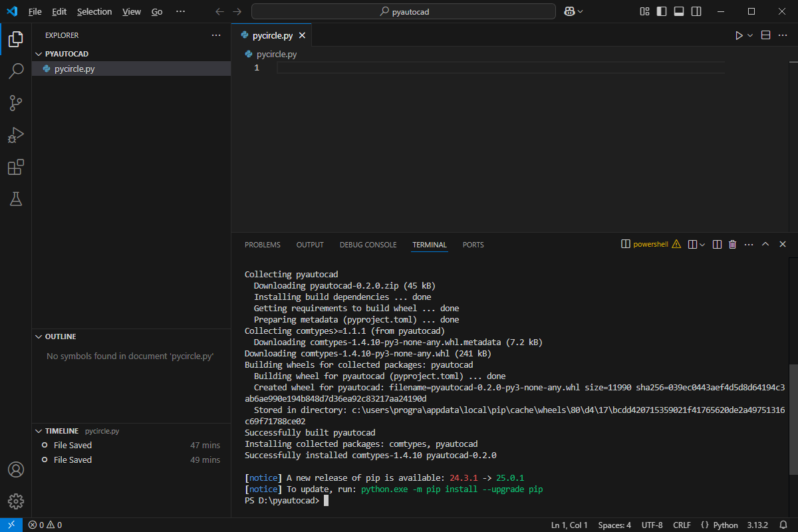Toggle the bottom panel visibility

pos(678,11)
